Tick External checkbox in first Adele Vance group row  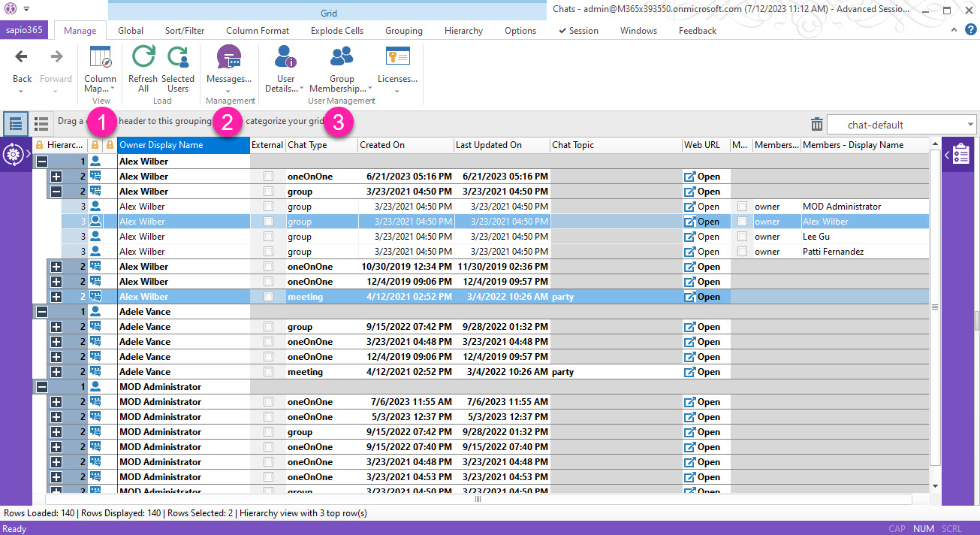(268, 327)
